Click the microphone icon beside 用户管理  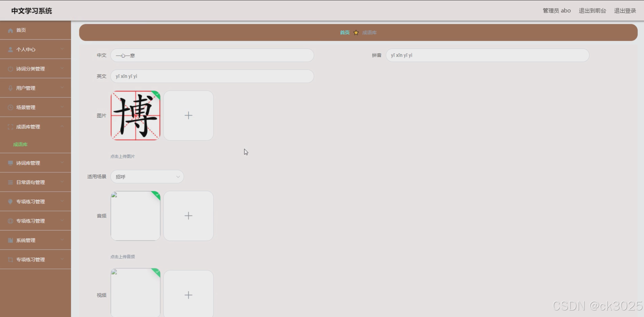[x=11, y=88]
